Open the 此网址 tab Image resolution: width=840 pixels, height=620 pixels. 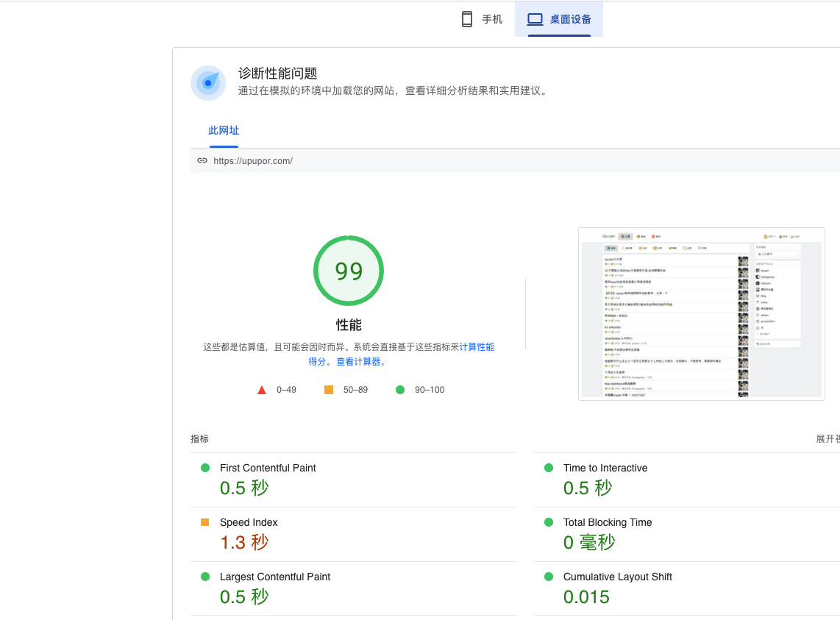[224, 131]
